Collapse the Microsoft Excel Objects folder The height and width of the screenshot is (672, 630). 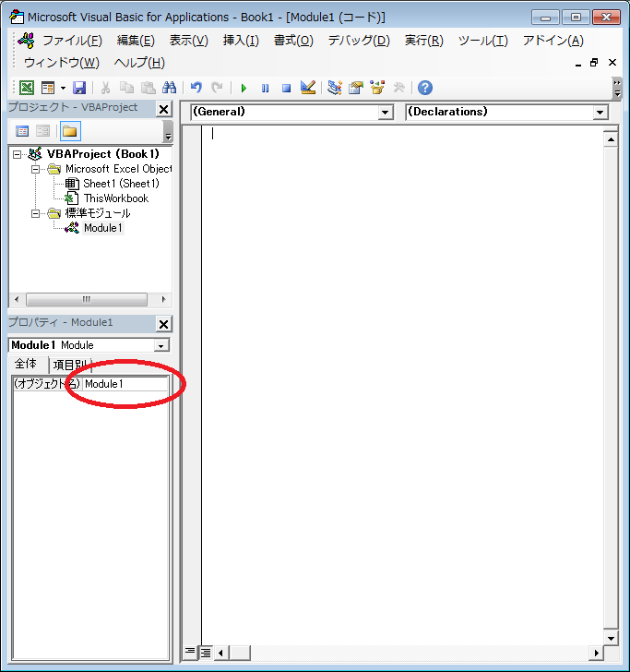tap(36, 169)
